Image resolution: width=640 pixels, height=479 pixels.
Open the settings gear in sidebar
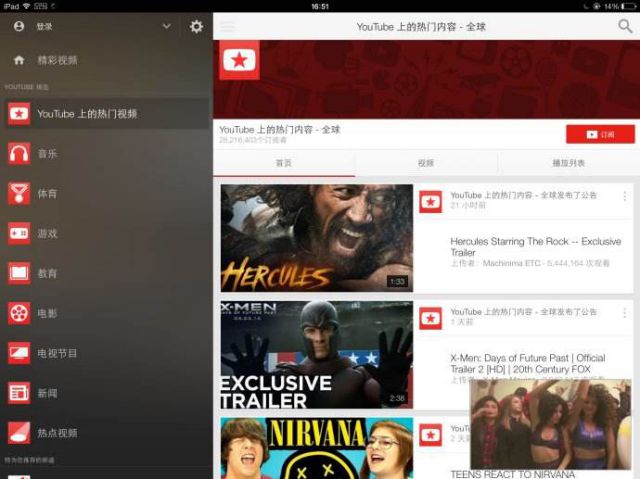point(196,27)
